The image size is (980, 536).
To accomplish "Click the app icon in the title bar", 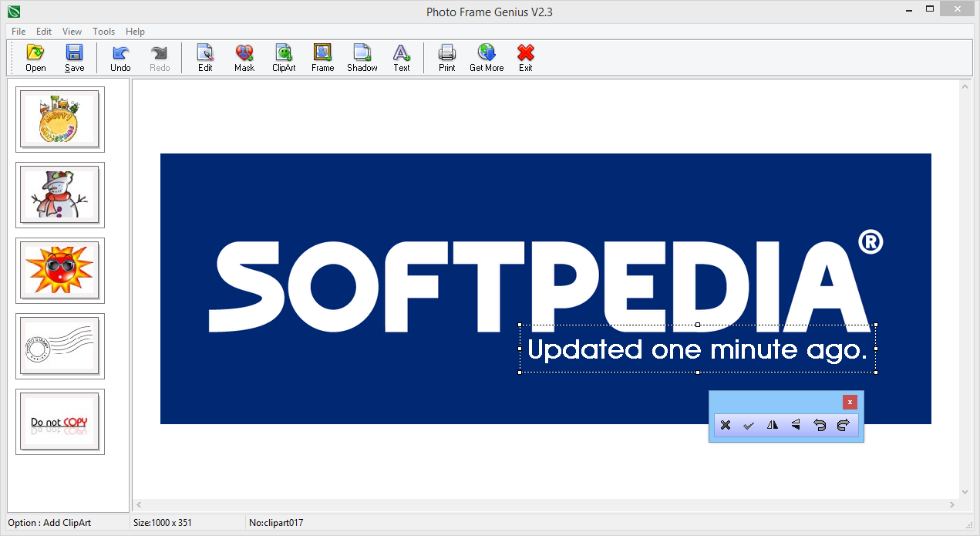I will [x=13, y=11].
